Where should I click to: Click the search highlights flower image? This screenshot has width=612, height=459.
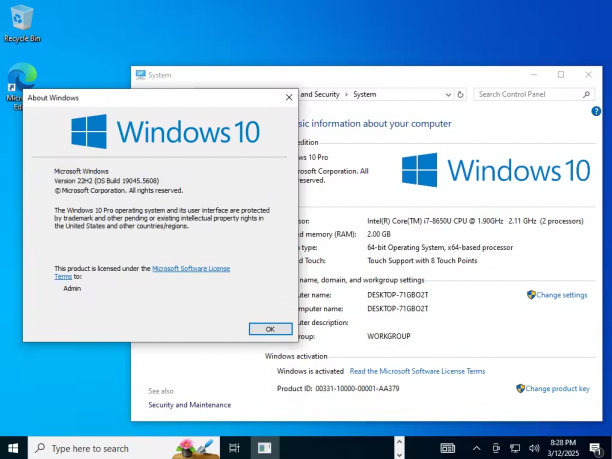[195, 448]
